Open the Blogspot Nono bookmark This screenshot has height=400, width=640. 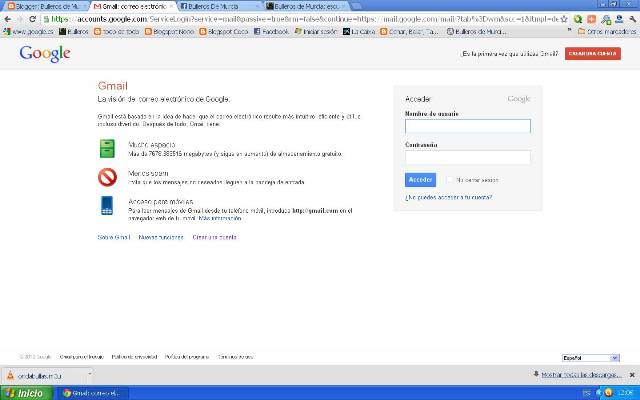169,31
